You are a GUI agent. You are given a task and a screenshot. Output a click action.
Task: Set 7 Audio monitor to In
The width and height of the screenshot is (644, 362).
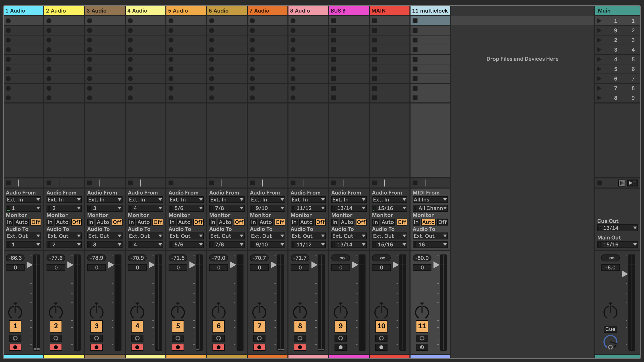click(x=253, y=222)
